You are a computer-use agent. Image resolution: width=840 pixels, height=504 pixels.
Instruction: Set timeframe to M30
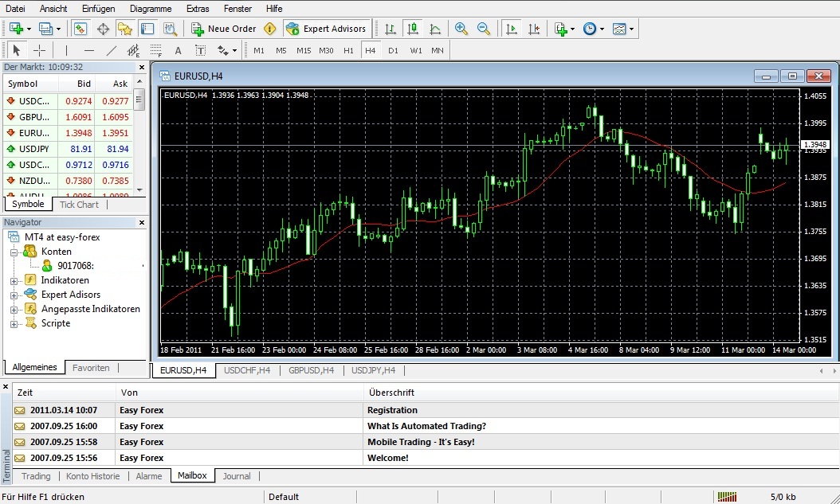[x=326, y=50]
